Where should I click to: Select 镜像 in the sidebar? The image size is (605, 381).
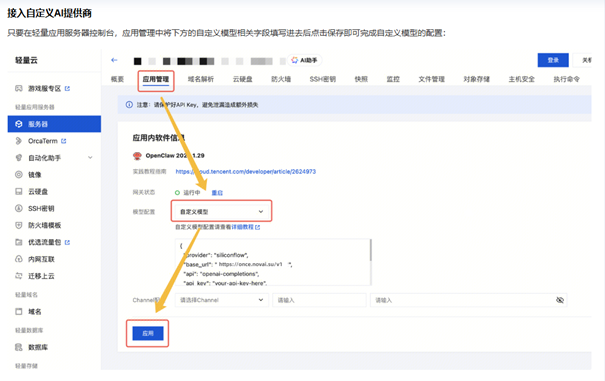[35, 174]
